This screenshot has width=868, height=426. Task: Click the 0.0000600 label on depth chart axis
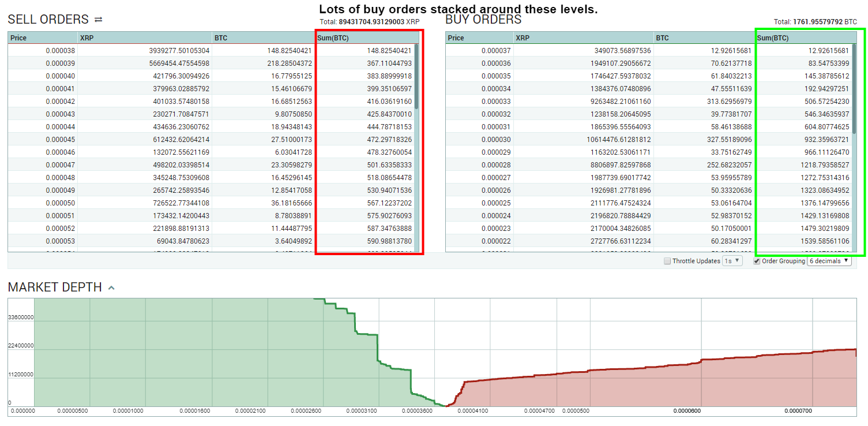(x=687, y=411)
